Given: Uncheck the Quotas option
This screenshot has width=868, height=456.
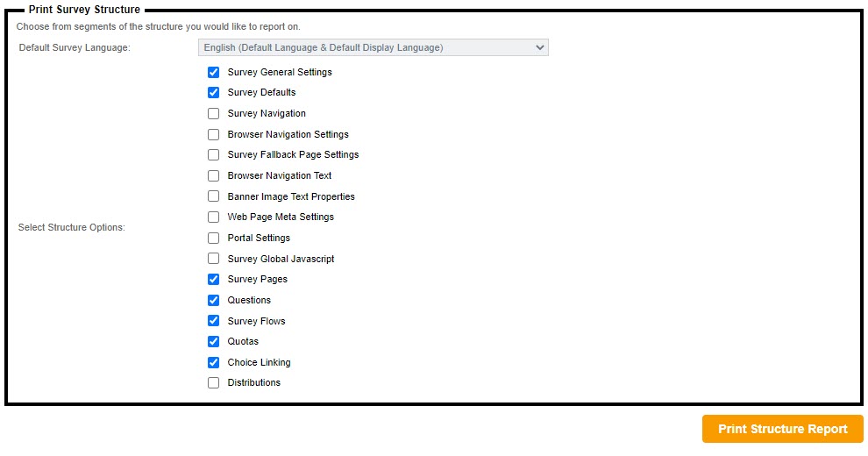Looking at the screenshot, I should point(213,341).
